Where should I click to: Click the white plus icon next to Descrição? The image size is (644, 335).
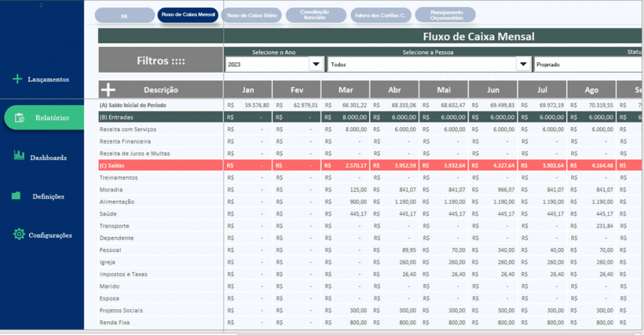tap(108, 89)
